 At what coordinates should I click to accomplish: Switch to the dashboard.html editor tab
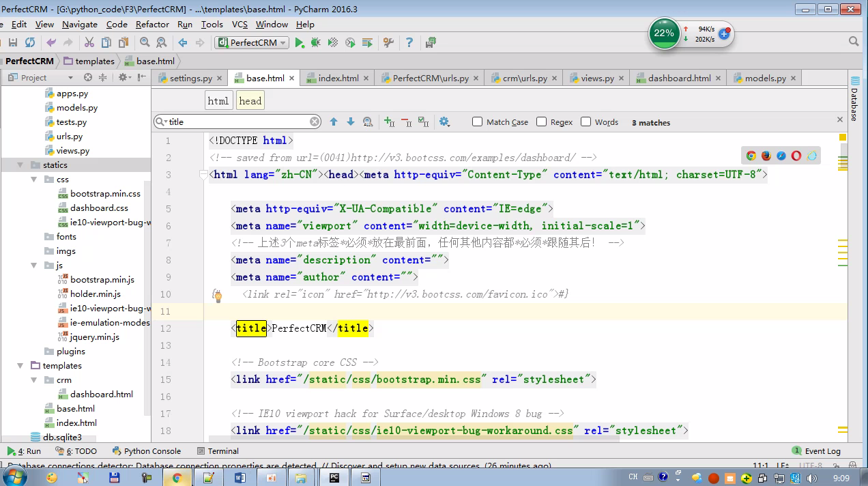tap(679, 78)
